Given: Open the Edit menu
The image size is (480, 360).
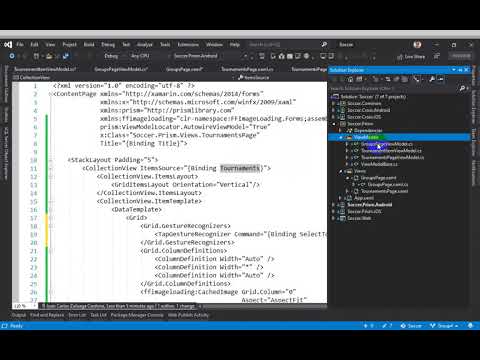Looking at the screenshot, I should point(34,44).
